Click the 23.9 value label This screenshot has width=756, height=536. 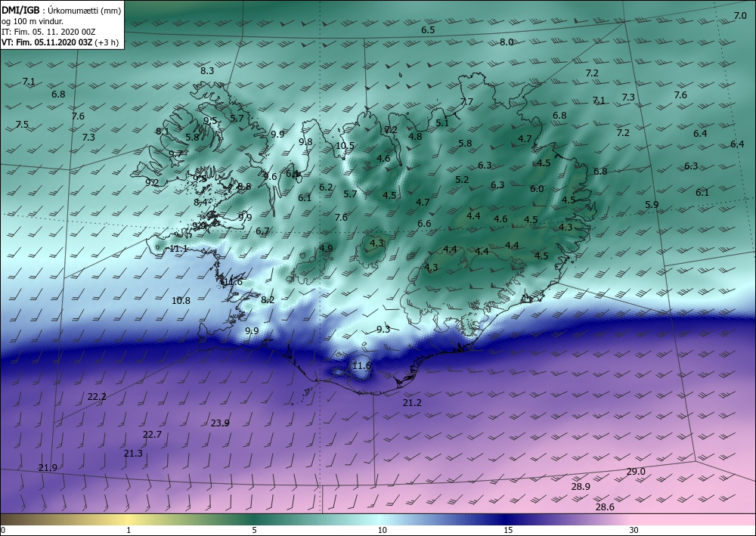point(220,423)
